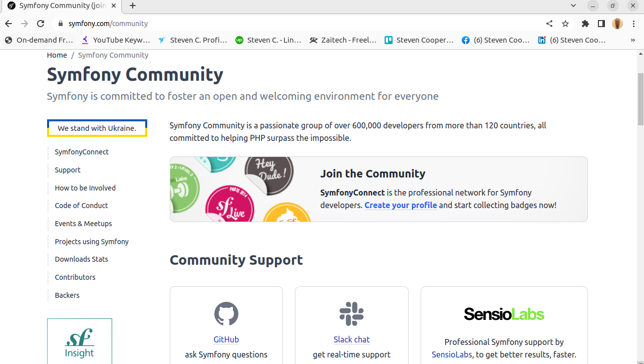Open SymfonyConnect sidebar item
This screenshot has width=644, height=364.
click(x=82, y=152)
